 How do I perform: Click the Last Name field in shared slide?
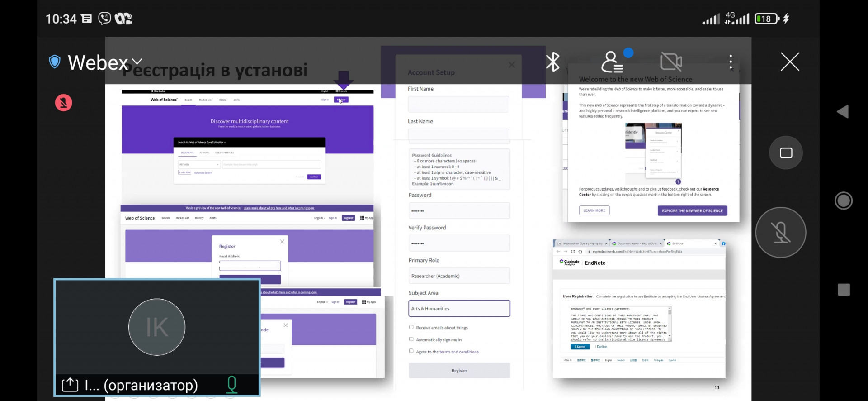[458, 135]
